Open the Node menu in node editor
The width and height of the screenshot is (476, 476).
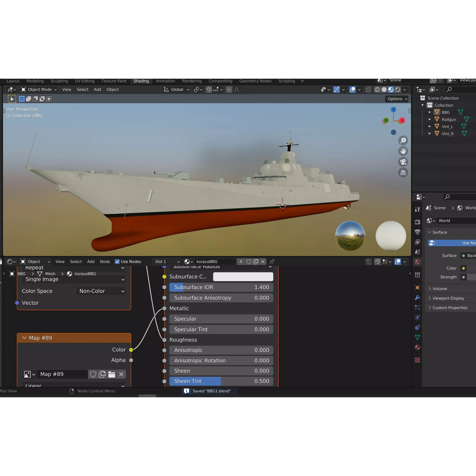pyautogui.click(x=105, y=262)
